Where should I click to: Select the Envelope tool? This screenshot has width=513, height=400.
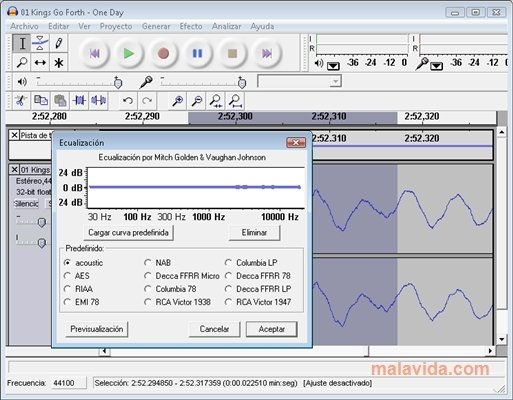pos(40,43)
